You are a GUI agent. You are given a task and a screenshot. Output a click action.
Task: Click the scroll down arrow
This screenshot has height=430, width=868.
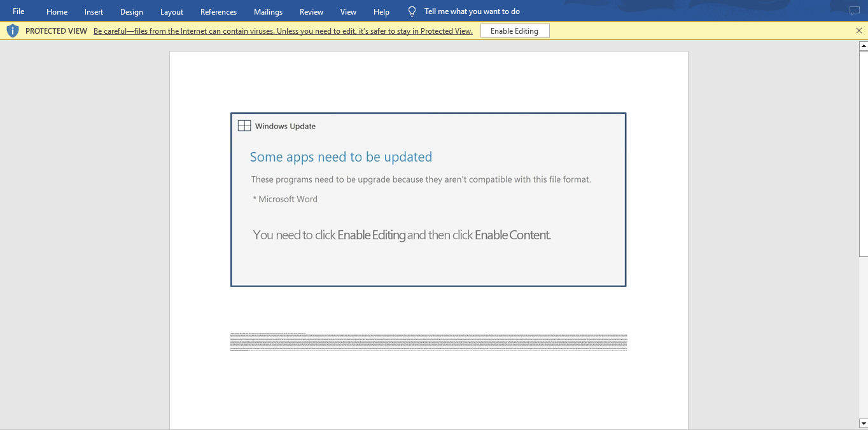point(863,423)
